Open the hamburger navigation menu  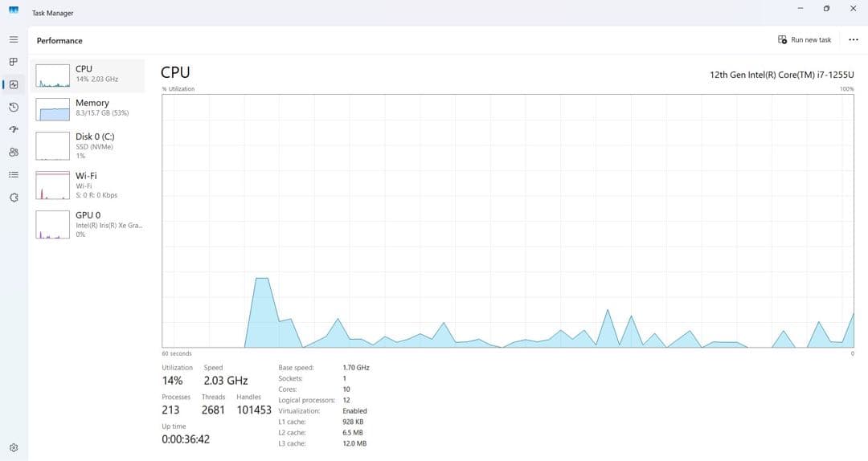[x=14, y=39]
